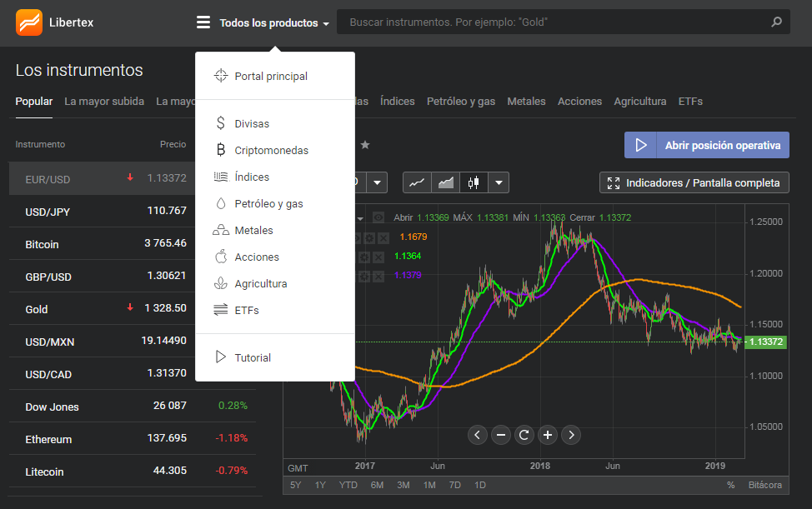Pan chart right with arrow button
812x509 pixels.
pos(571,435)
